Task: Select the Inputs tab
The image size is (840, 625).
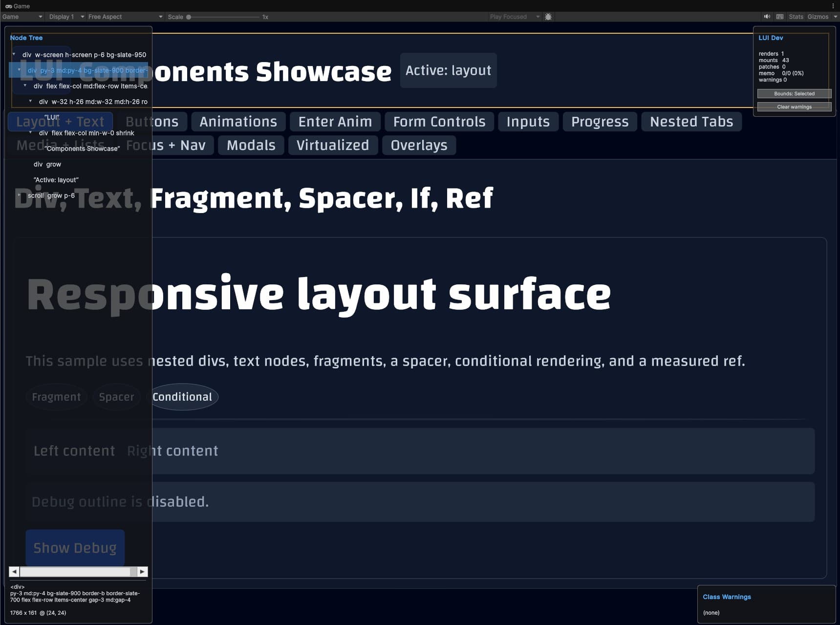Action: tap(528, 121)
